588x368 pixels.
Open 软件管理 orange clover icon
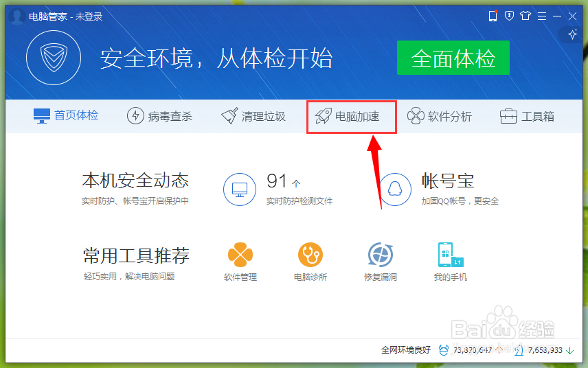[240, 255]
